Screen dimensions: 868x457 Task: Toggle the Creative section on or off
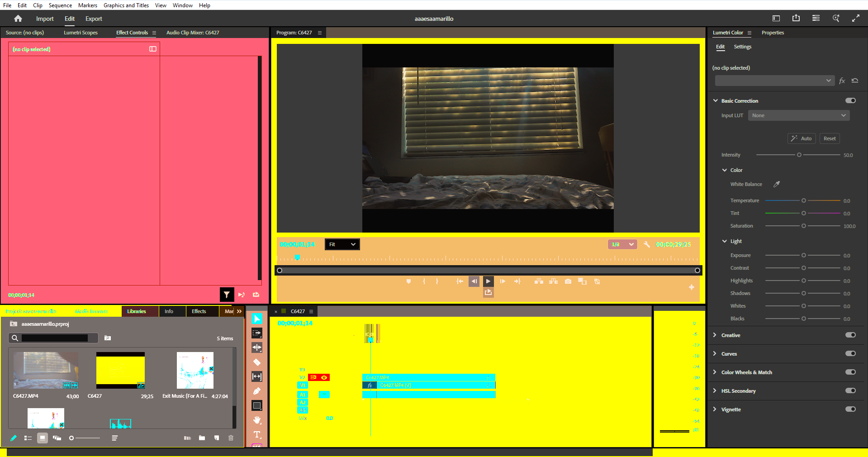point(851,335)
